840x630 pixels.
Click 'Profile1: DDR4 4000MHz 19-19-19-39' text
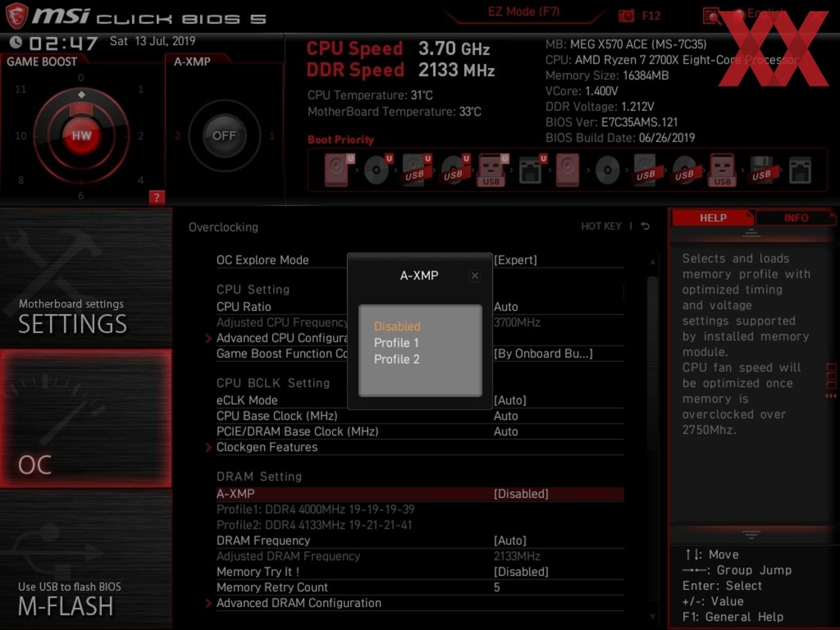(x=315, y=510)
